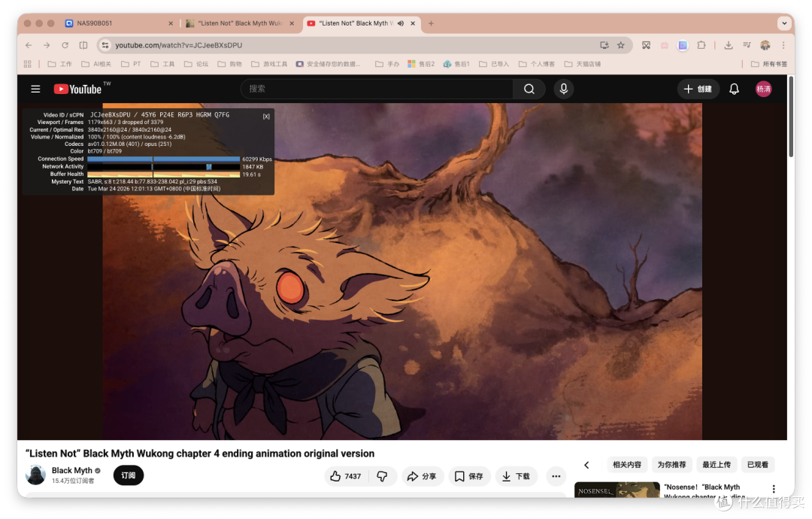Expand the tab search dropdown arrow
The image size is (812, 519).
pos(784,23)
